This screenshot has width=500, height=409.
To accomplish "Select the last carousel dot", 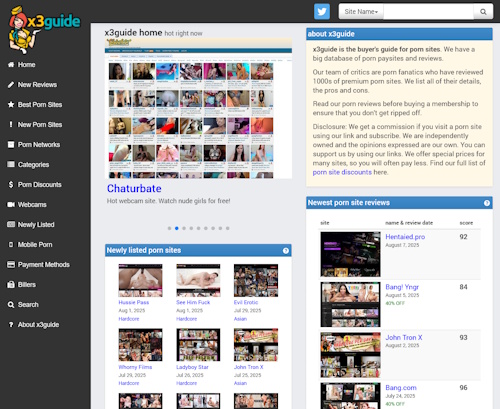I will [228, 228].
